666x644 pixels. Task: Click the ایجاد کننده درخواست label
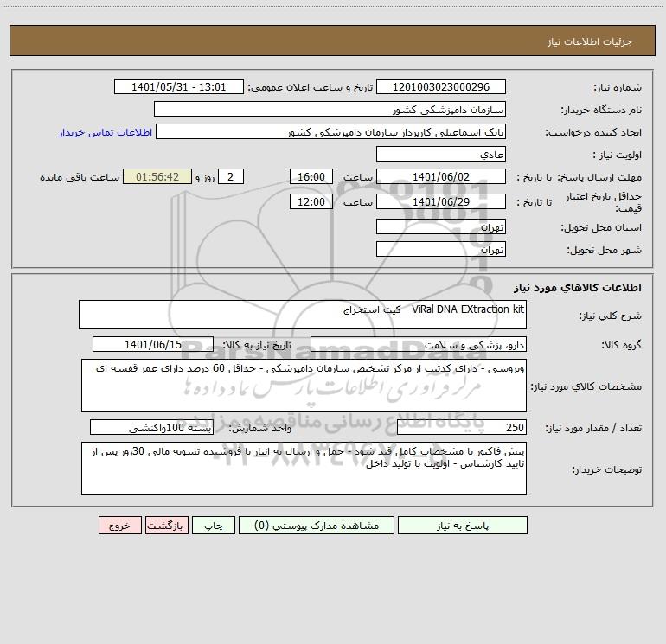pyautogui.click(x=593, y=132)
